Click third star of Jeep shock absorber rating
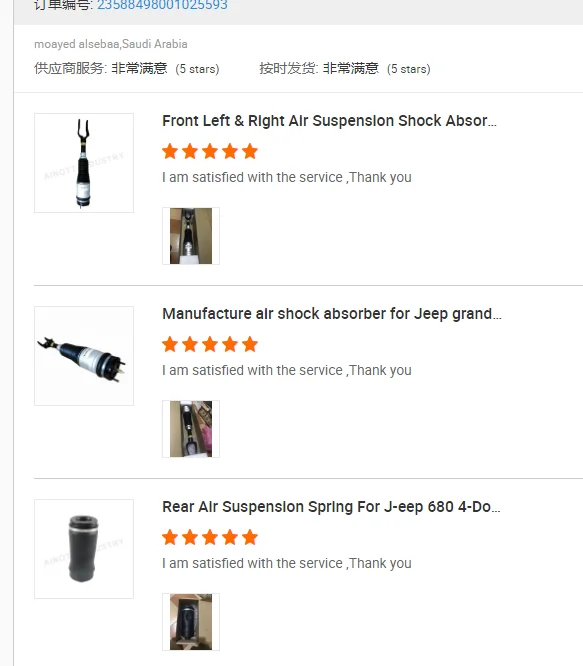Image resolution: width=583 pixels, height=666 pixels. tap(210, 344)
